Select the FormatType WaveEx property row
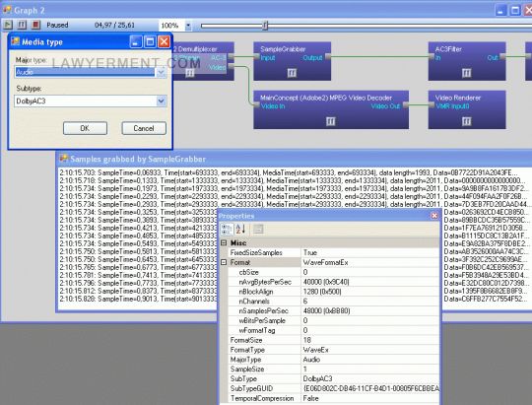This screenshot has height=405, width=532. 334,350
